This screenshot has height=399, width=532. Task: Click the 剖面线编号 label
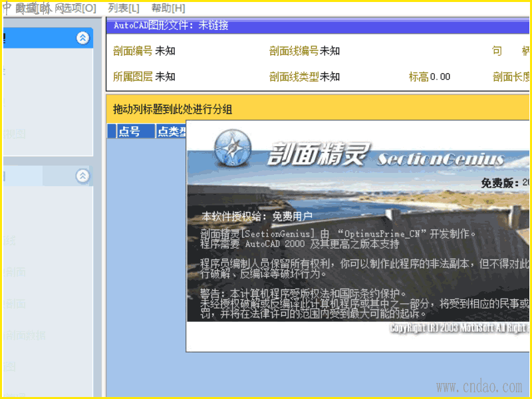(294, 51)
